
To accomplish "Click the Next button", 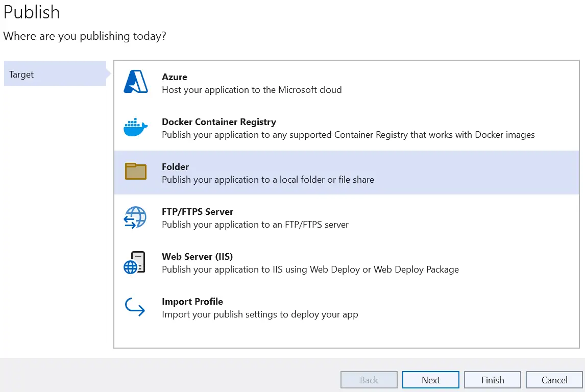I will (430, 380).
